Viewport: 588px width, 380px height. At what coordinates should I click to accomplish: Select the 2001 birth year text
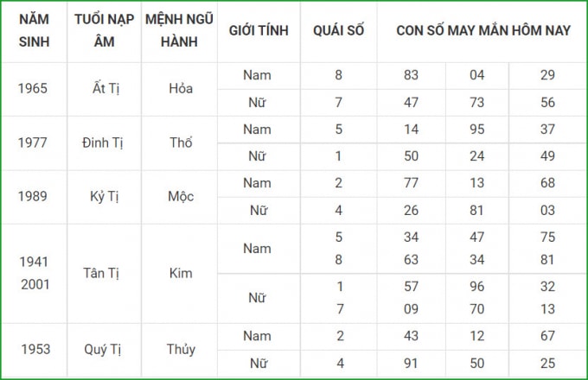point(35,284)
